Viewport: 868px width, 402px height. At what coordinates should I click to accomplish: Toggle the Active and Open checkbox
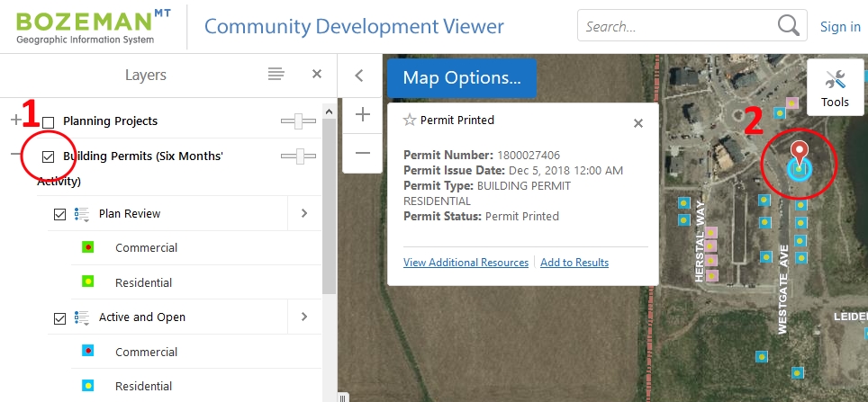pos(60,317)
